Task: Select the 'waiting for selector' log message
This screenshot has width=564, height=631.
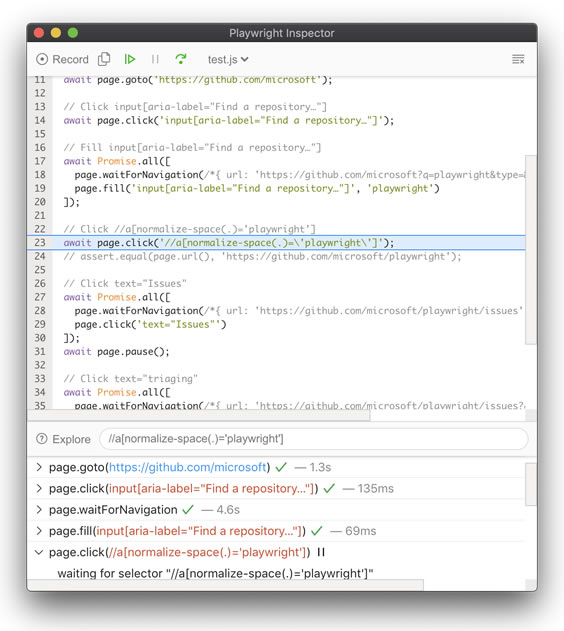Action: coord(215,573)
